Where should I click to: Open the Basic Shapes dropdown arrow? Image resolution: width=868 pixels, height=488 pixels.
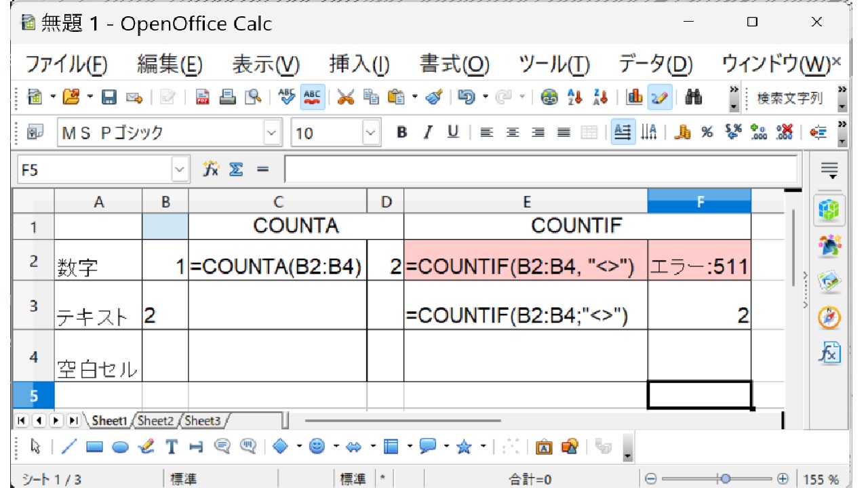click(x=299, y=446)
